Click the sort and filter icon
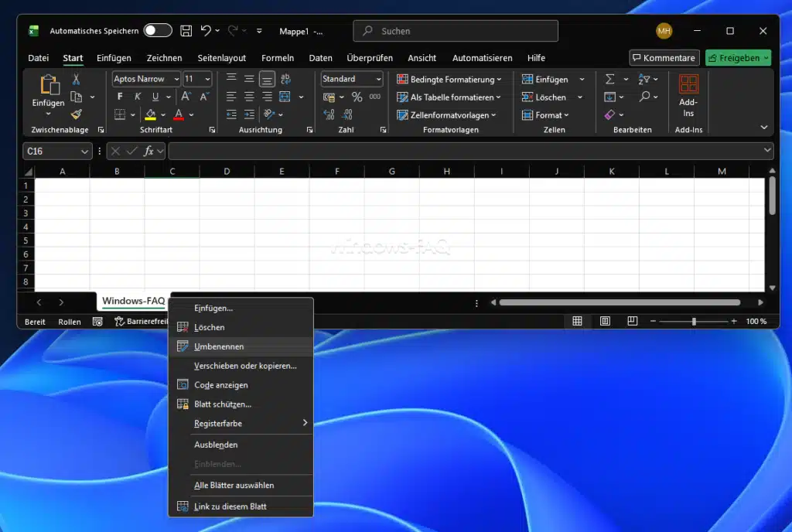 tap(644, 79)
